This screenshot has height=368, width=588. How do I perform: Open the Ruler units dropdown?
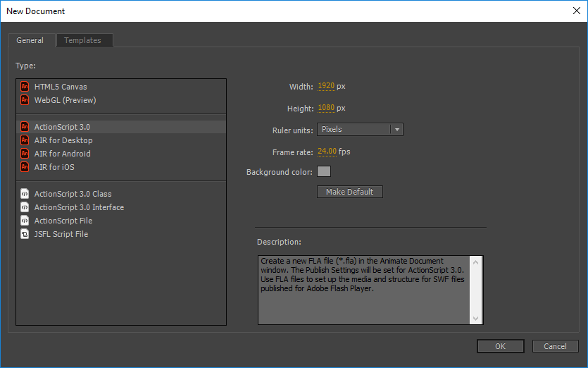click(360, 130)
